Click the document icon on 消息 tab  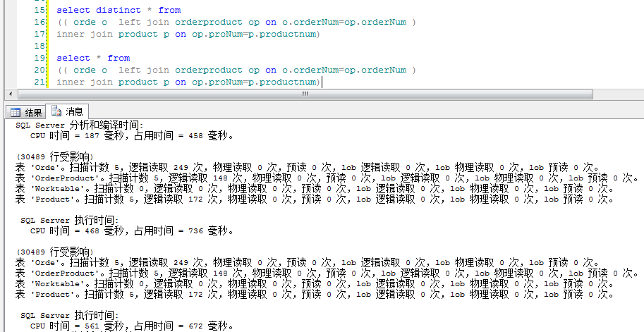pos(56,111)
